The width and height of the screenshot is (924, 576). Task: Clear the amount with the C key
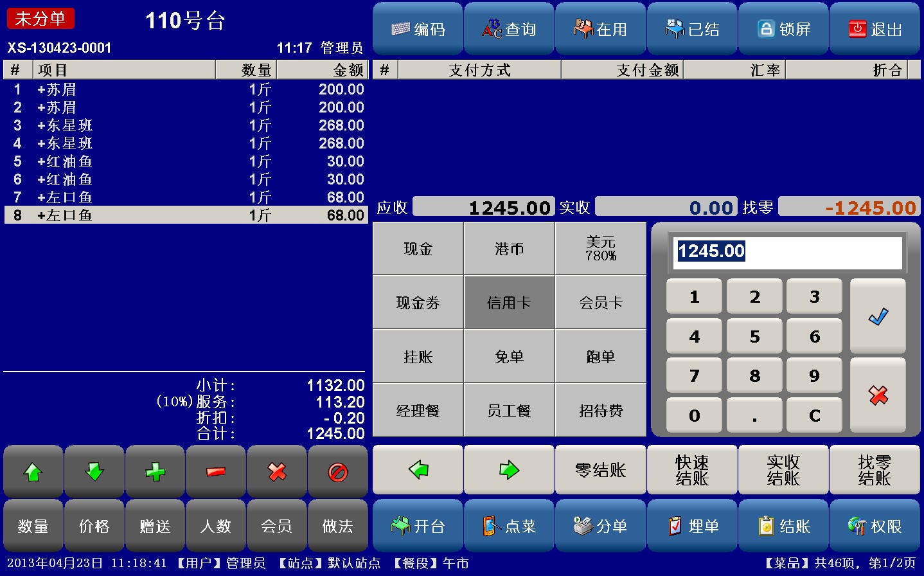click(x=813, y=415)
